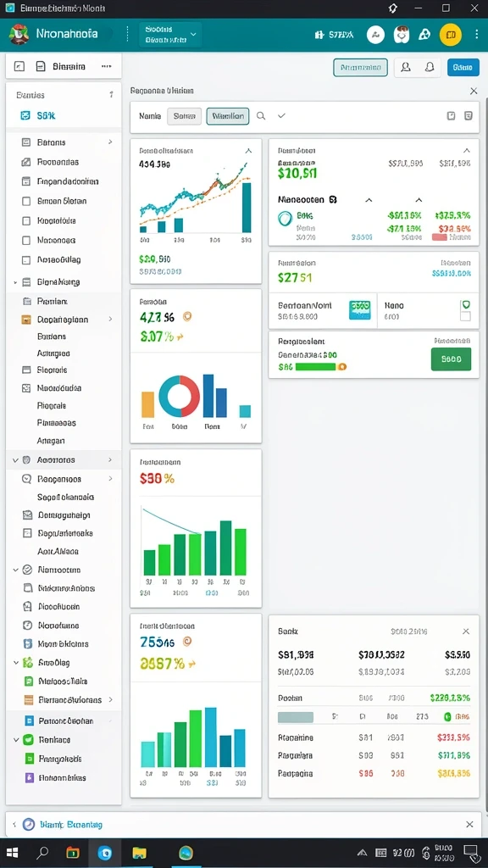Screen dimensions: 488x868
Task: Toggle the green circle in the Bank table row
Action: (447, 716)
